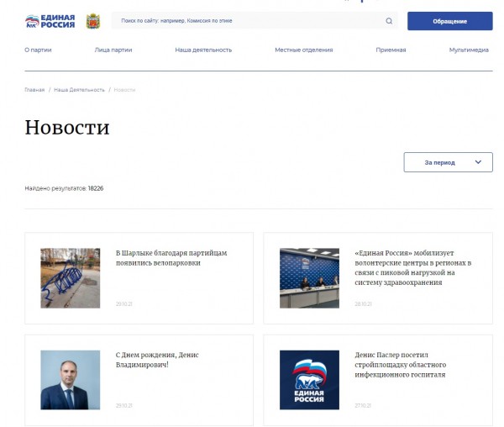
Task: Open the portrait photo of Денис Владимирович
Action: [70, 380]
